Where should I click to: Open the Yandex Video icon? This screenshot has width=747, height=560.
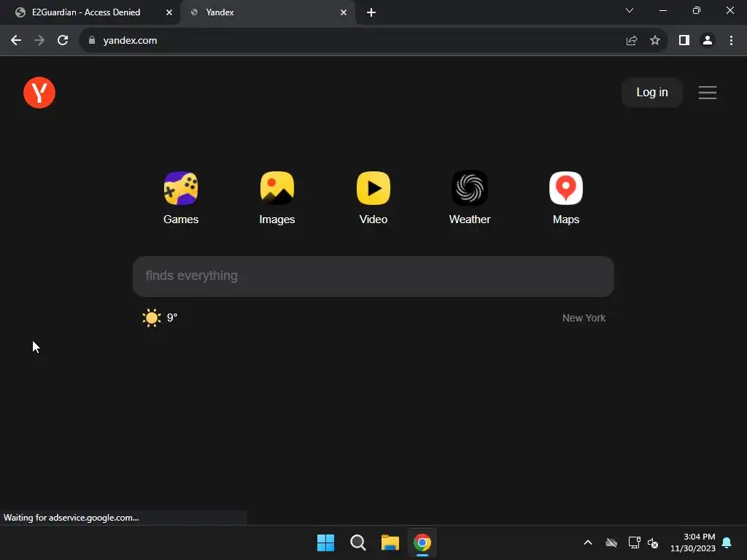point(373,188)
